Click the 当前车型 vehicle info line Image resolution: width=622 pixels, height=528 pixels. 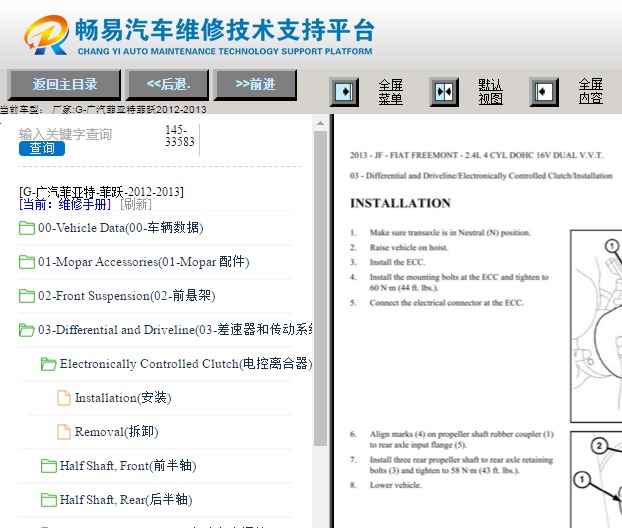103,109
